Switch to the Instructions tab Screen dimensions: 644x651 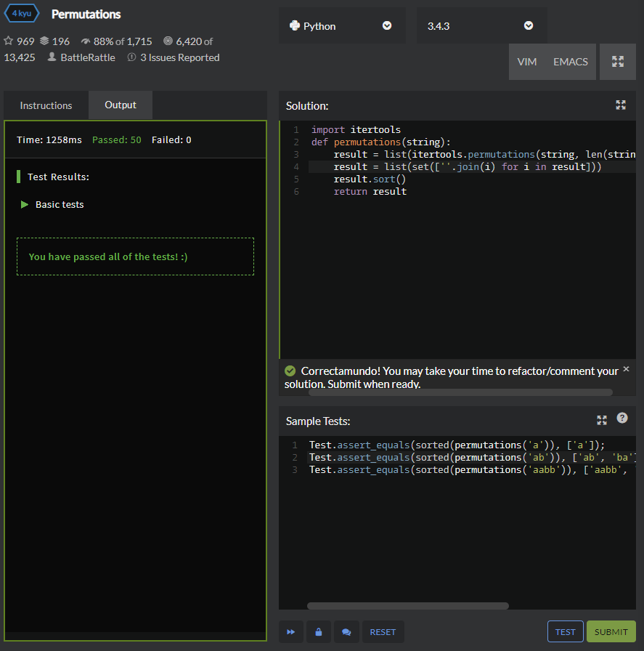46,105
